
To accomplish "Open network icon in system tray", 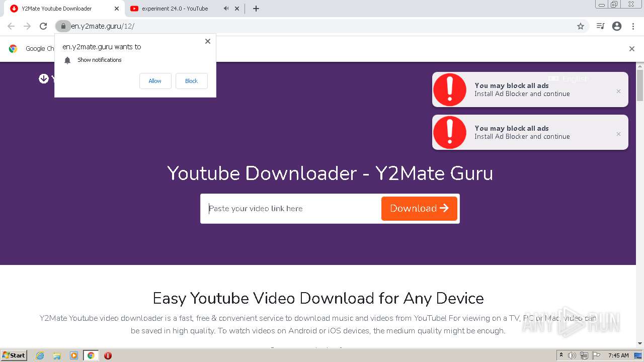I will click(584, 355).
